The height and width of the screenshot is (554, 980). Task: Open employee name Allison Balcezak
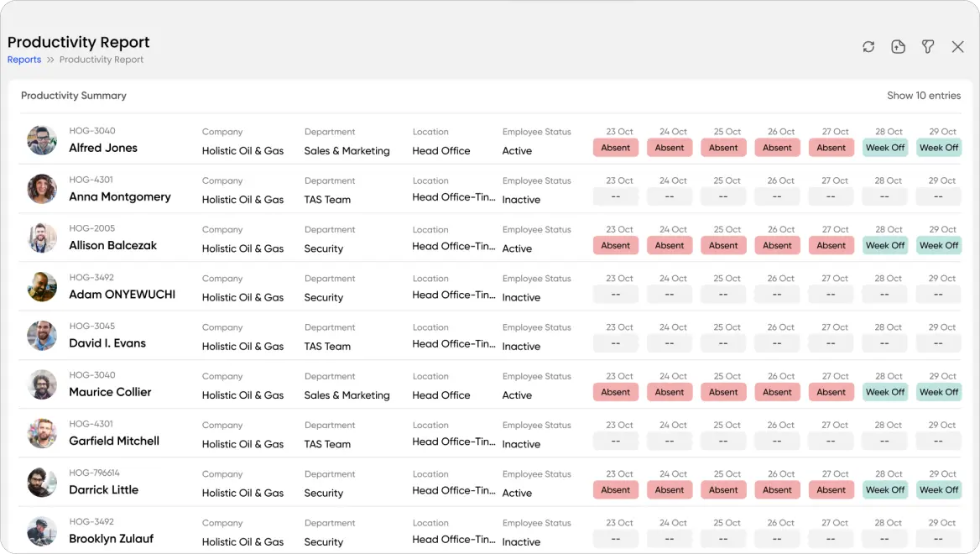(112, 246)
